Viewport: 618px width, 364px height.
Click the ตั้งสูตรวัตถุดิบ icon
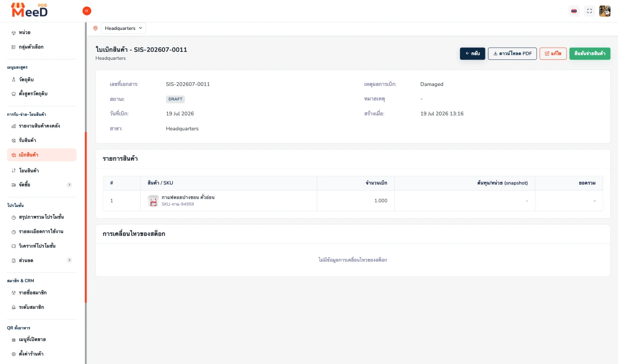[14, 94]
